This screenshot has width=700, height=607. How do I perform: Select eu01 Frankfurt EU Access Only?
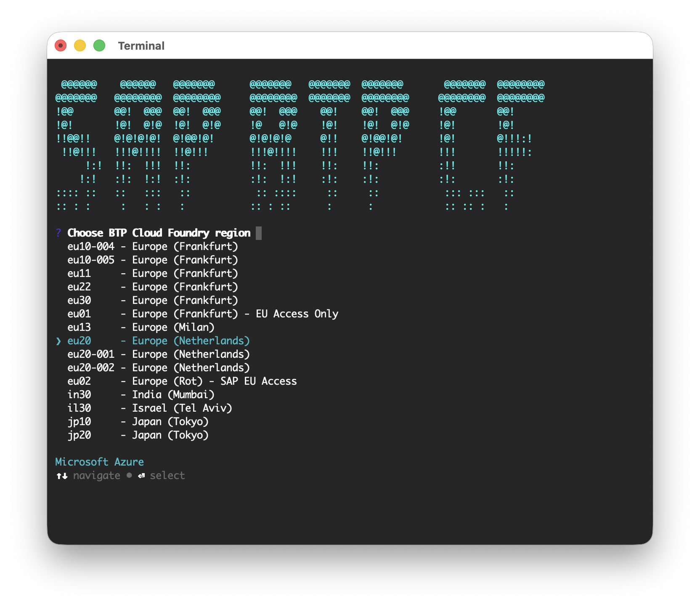click(203, 314)
